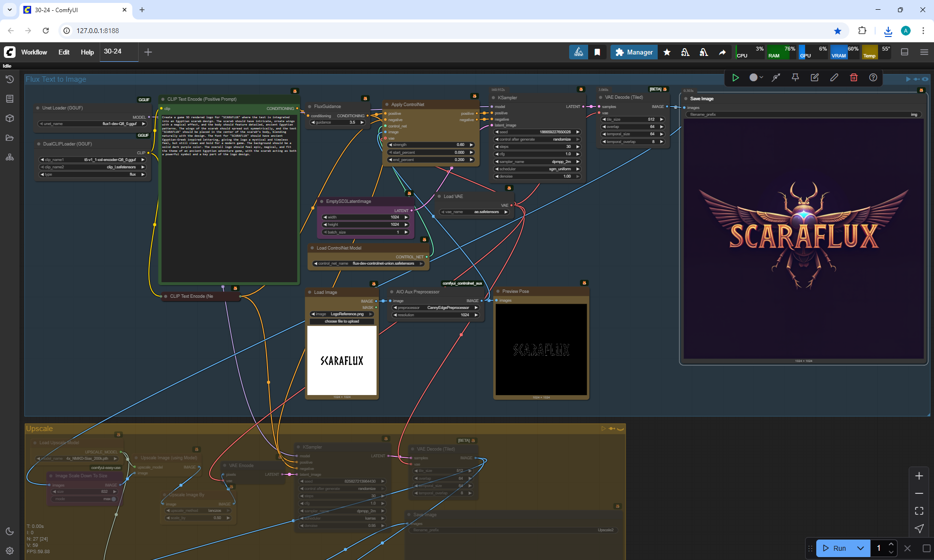Open the model library cube icon
The height and width of the screenshot is (560, 934).
(9, 118)
